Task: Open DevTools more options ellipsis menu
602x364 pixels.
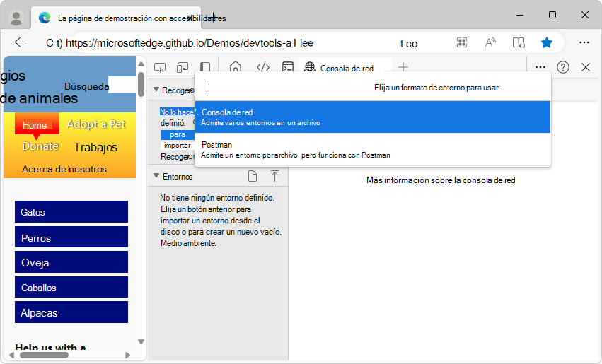Action: click(540, 67)
